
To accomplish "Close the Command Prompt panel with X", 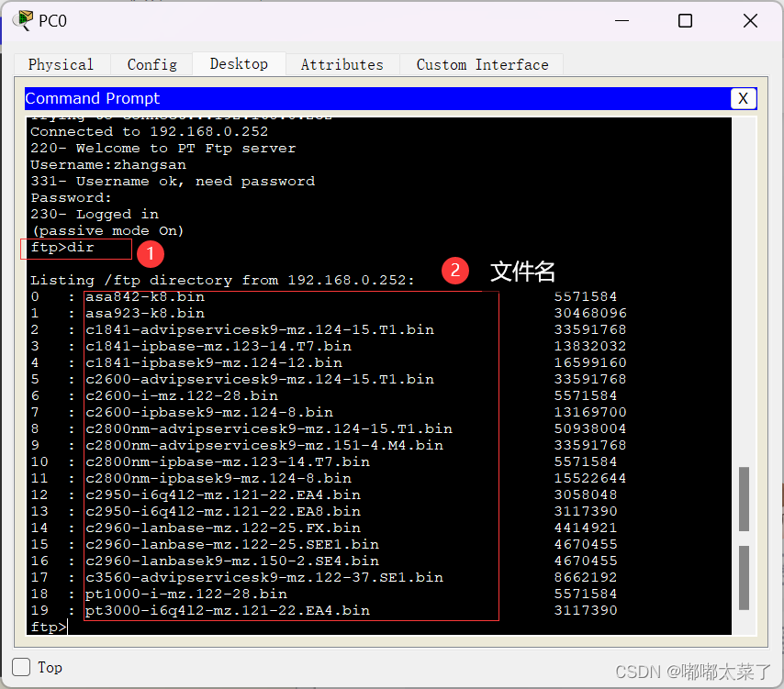I will tap(743, 99).
